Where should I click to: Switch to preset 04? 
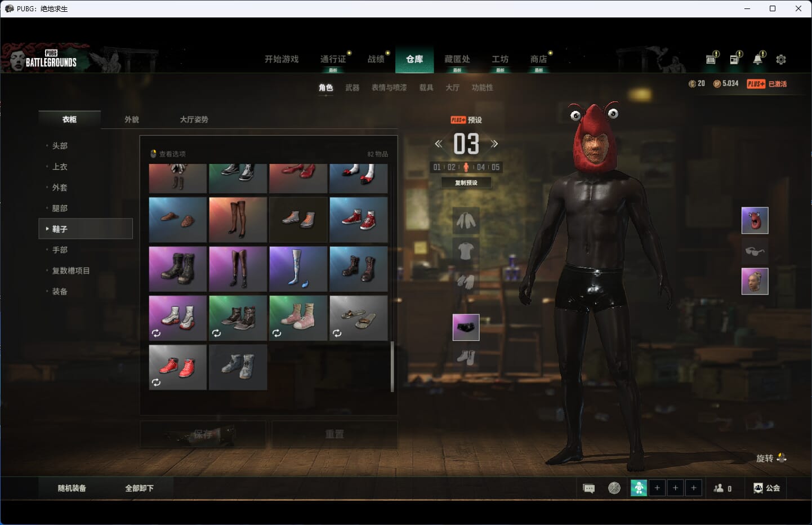point(481,167)
